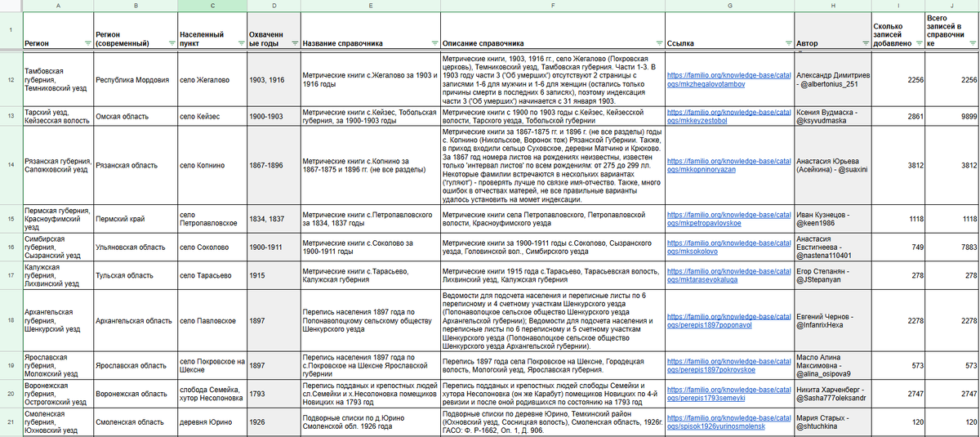Select row 21 header number
The image size is (980, 437).
point(11,422)
